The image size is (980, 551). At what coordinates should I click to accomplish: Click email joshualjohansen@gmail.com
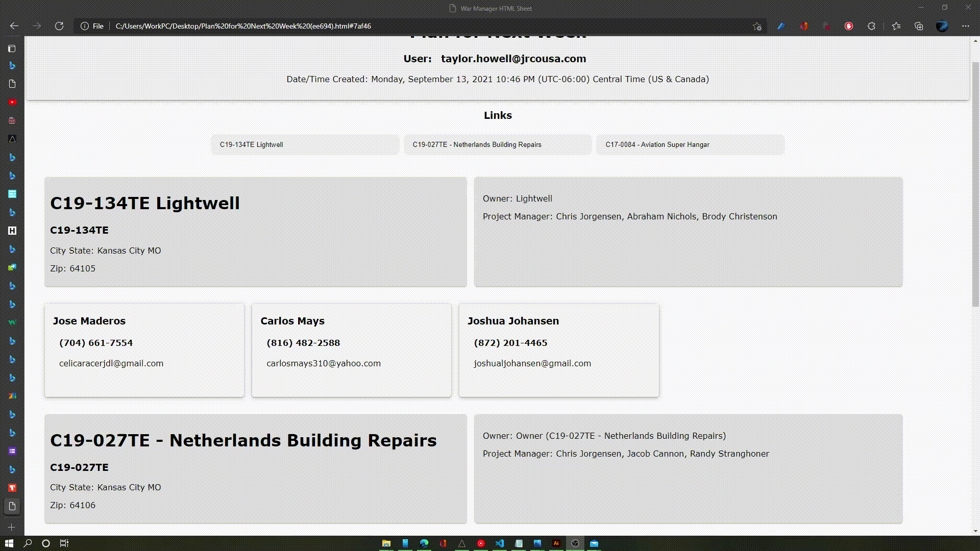coord(532,363)
